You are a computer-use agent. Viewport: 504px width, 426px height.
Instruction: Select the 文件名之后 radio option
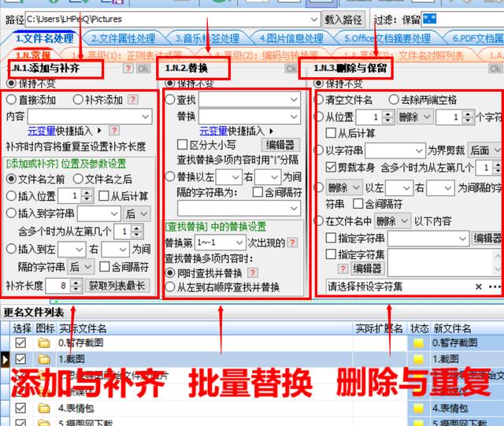pos(78,179)
